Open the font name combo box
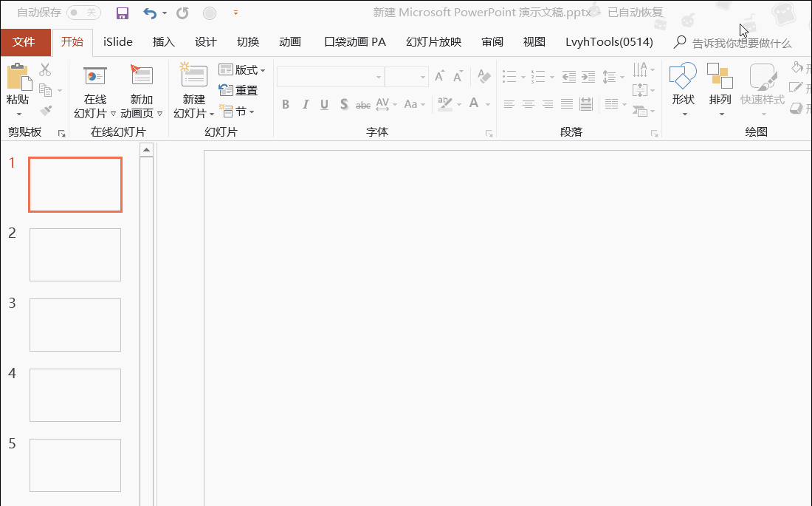 330,77
